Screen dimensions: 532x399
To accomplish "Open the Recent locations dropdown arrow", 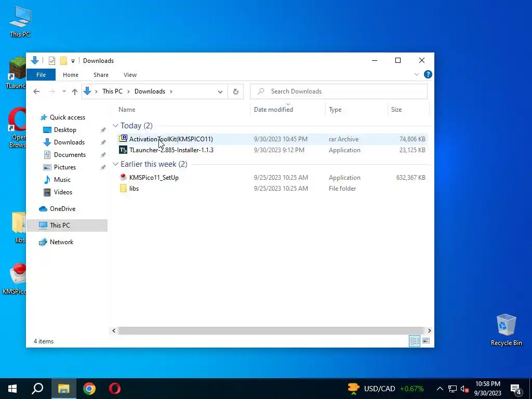I will (x=64, y=91).
